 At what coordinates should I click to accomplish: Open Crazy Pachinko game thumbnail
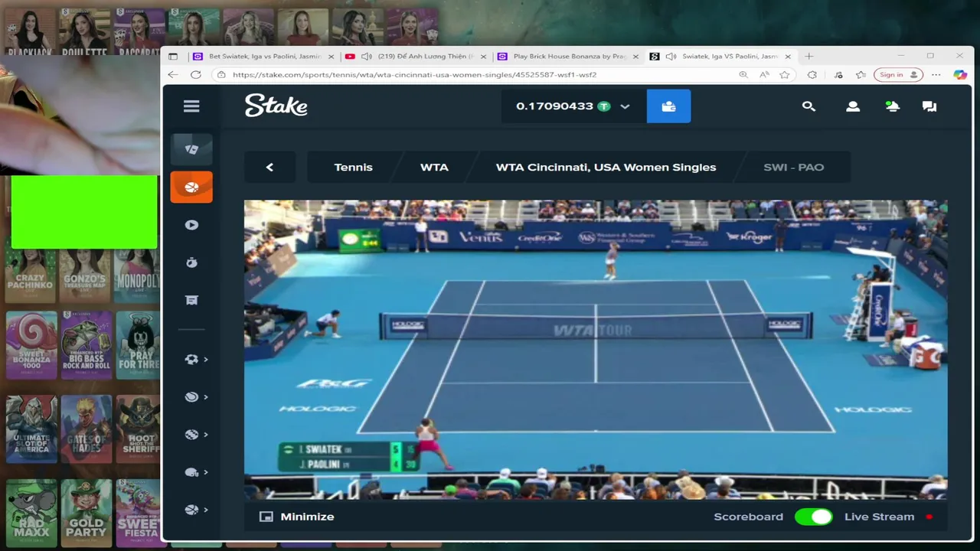click(31, 275)
